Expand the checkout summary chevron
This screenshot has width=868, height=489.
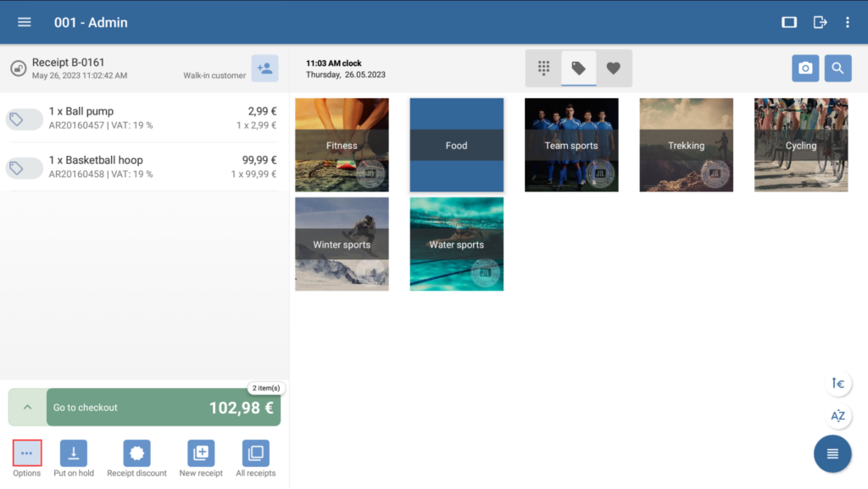(27, 408)
